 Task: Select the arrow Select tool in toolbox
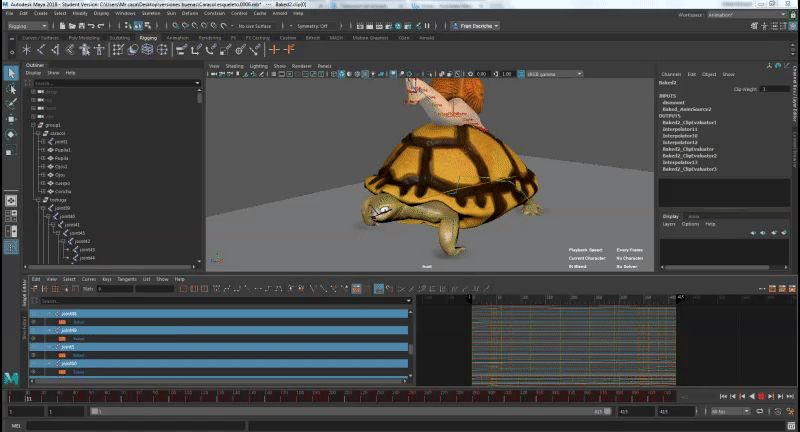pos(11,73)
